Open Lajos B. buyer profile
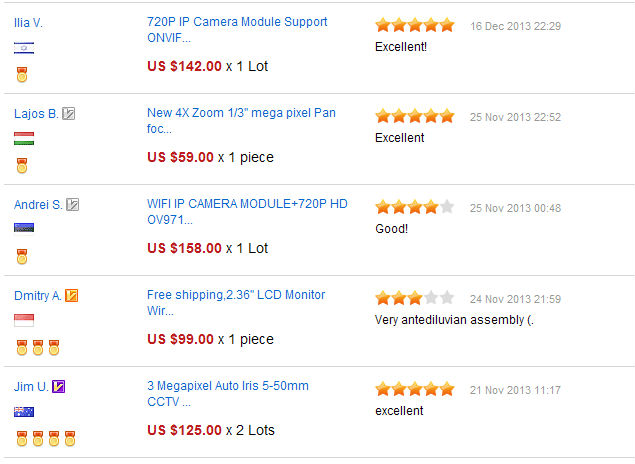Image resolution: width=635 pixels, height=464 pixels. [x=36, y=114]
